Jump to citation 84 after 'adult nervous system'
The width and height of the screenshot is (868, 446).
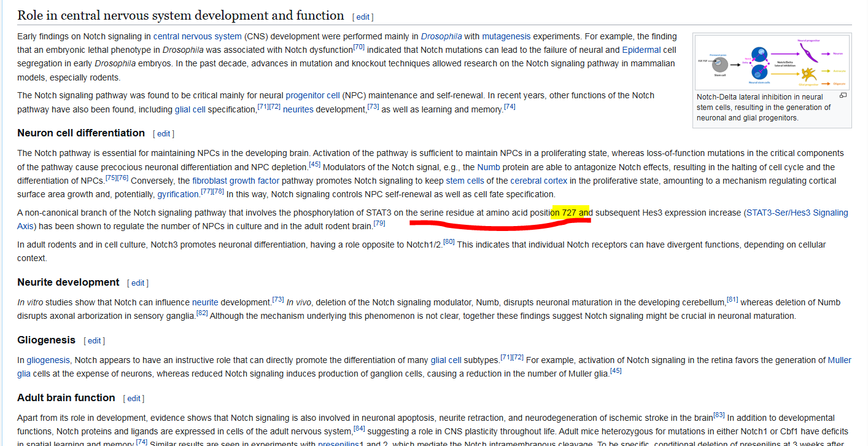point(359,428)
